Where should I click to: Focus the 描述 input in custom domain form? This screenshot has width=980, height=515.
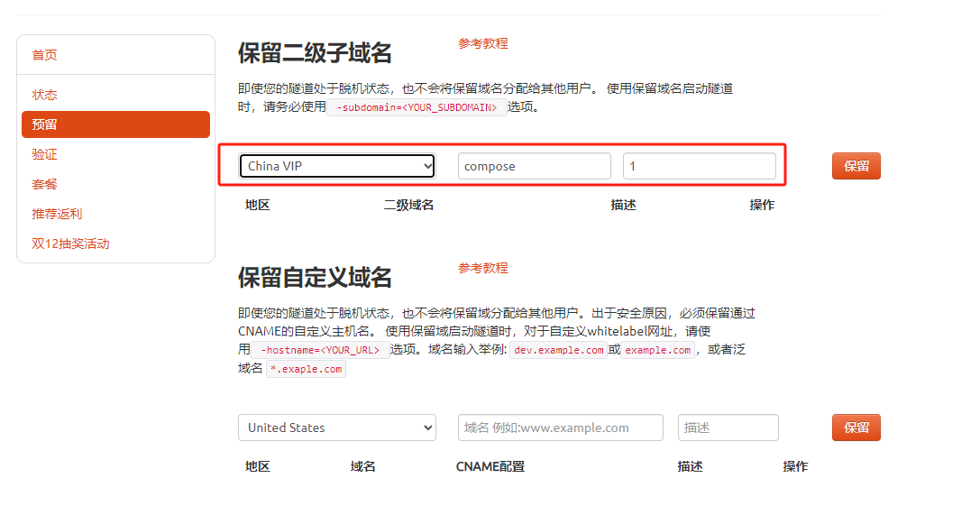click(x=728, y=428)
